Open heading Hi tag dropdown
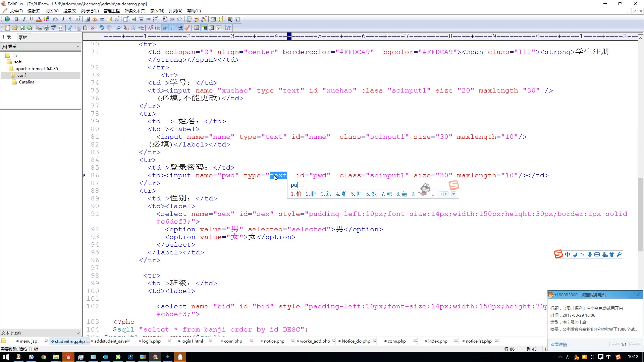The height and width of the screenshot is (362, 644). [x=77, y=19]
